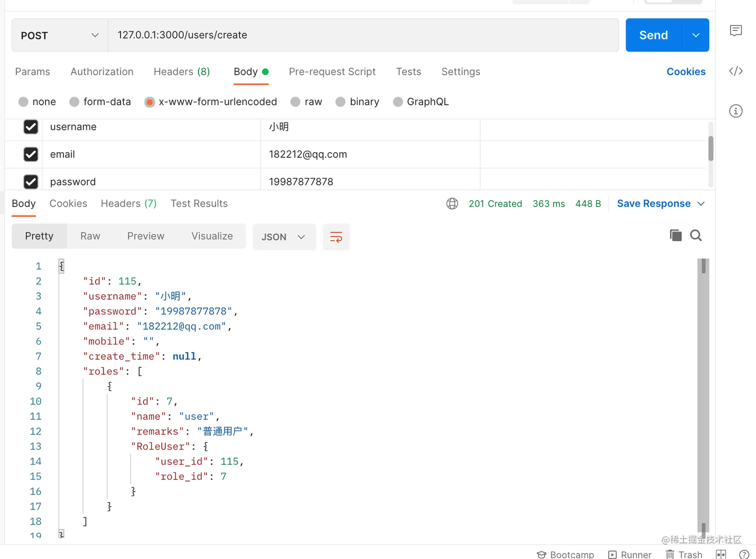Select the none body type
Screen dimensions: 756x559
(x=23, y=102)
